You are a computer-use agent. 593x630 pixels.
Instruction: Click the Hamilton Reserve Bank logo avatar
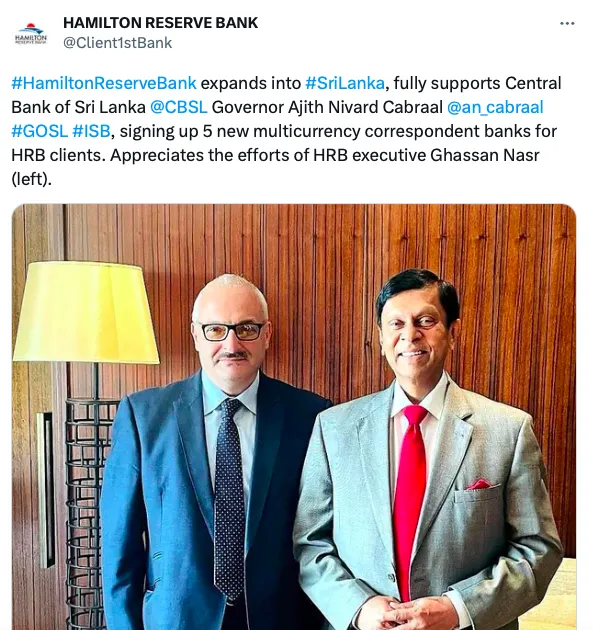click(x=31, y=34)
